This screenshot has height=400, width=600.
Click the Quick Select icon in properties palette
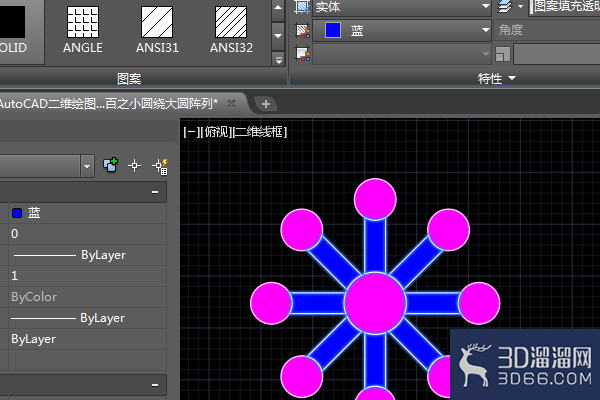click(x=160, y=166)
